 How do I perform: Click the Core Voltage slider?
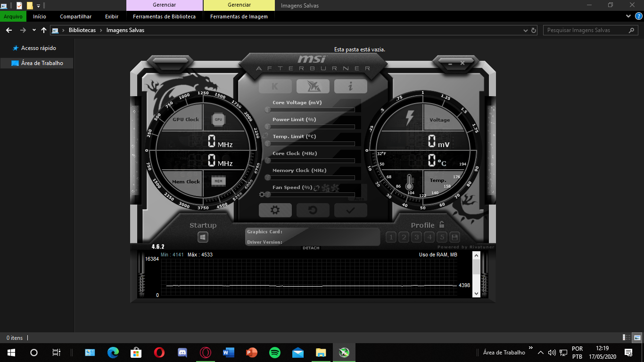tap(310, 110)
